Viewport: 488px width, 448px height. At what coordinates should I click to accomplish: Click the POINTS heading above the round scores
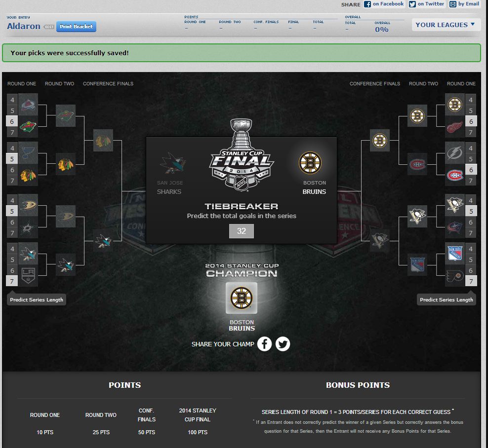click(125, 385)
